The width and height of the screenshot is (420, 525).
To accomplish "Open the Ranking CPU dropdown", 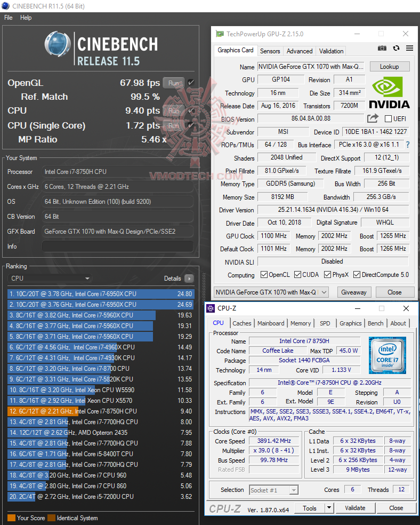I will 50,278.
